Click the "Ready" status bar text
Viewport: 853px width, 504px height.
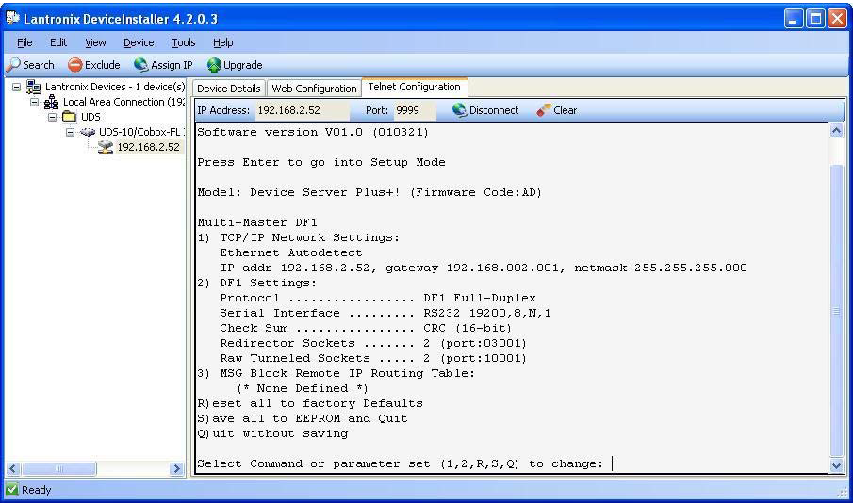coord(36,490)
